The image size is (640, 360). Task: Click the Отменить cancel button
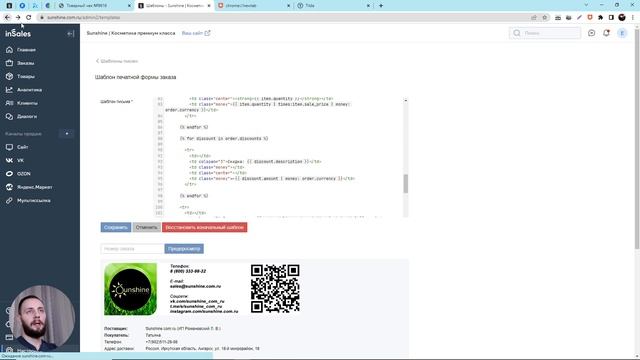(147, 227)
